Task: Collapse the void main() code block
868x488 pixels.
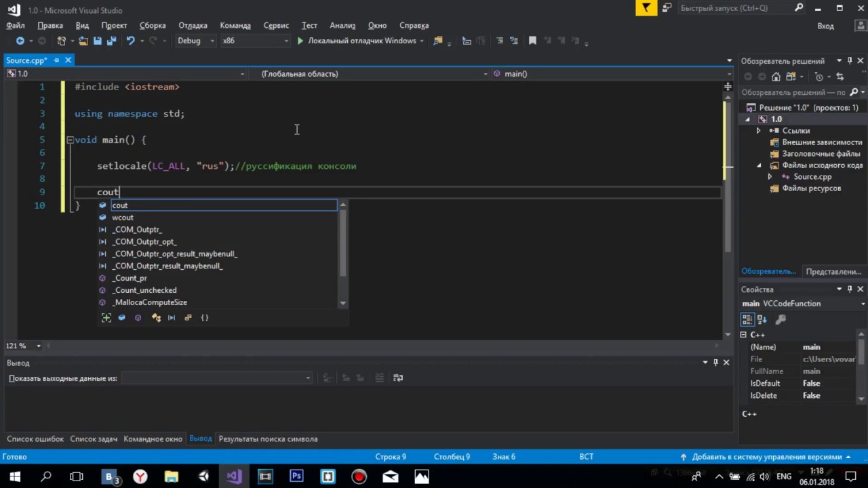Action: coord(70,140)
